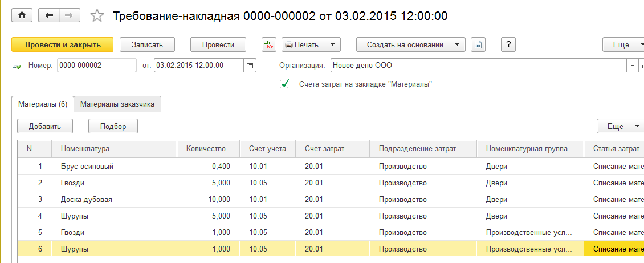Switch to the 'Материалы заказчика' tab

pyautogui.click(x=118, y=104)
